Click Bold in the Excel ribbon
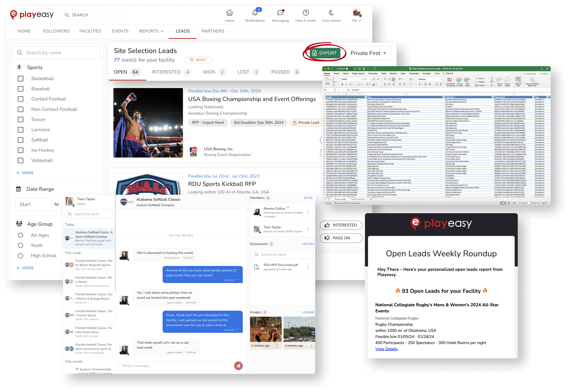 tap(342, 84)
